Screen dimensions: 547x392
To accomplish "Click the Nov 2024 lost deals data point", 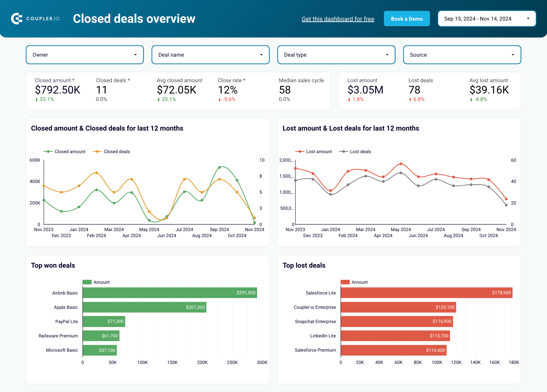I will [x=506, y=205].
